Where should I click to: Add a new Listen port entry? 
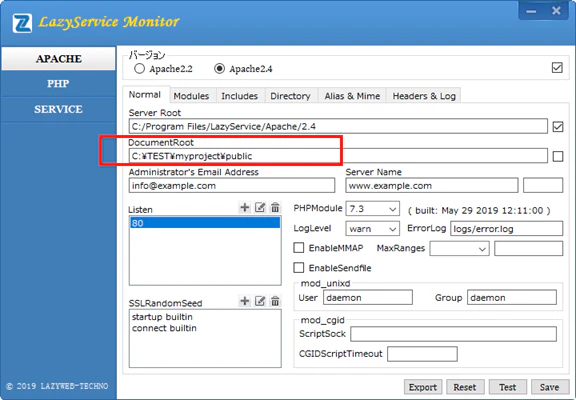[245, 208]
